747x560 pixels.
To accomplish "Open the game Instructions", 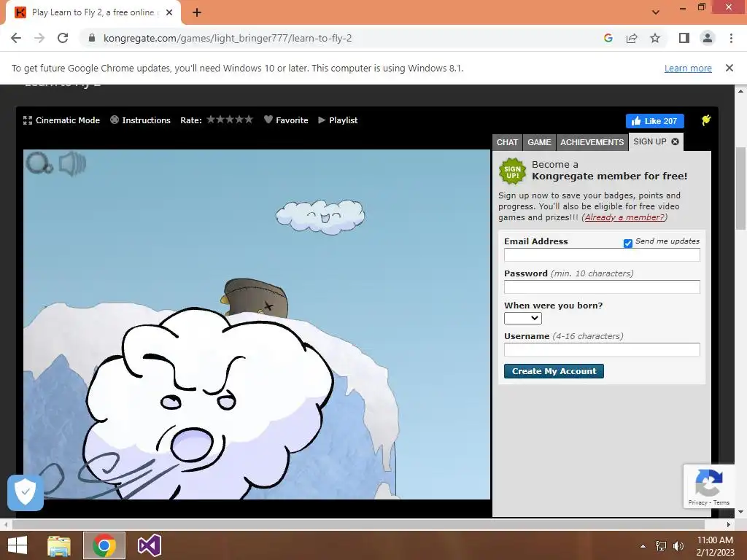I will (140, 120).
